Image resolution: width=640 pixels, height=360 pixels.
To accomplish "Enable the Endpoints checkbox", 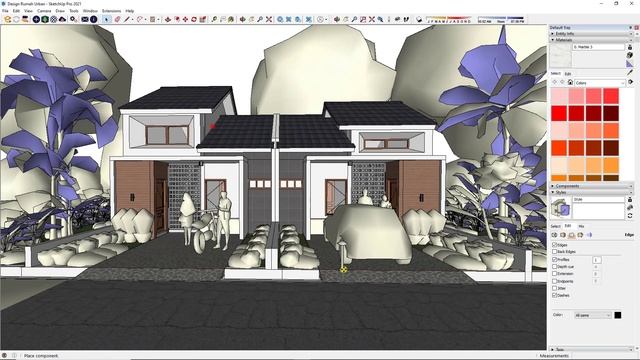I will tap(555, 281).
